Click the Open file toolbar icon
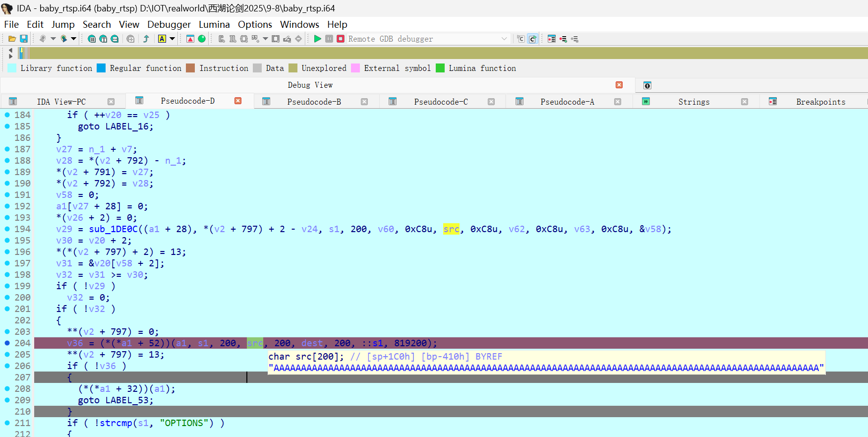868x437 pixels. pos(12,39)
